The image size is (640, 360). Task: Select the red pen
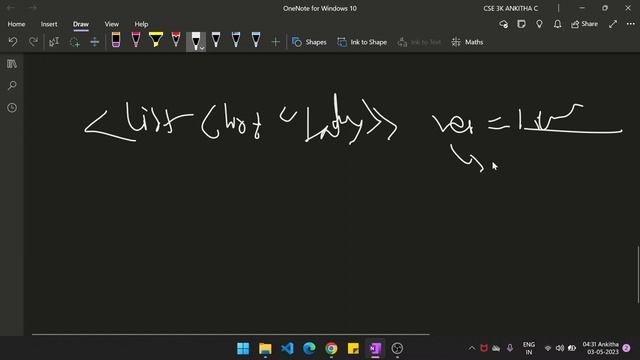click(176, 40)
